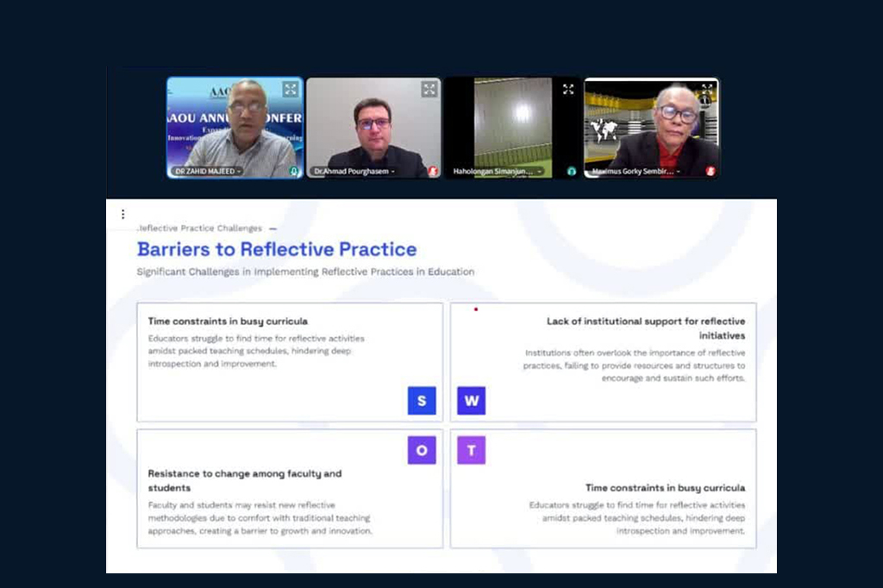Image resolution: width=883 pixels, height=588 pixels.
Task: Click the blue S badge on the slide
Action: click(422, 400)
